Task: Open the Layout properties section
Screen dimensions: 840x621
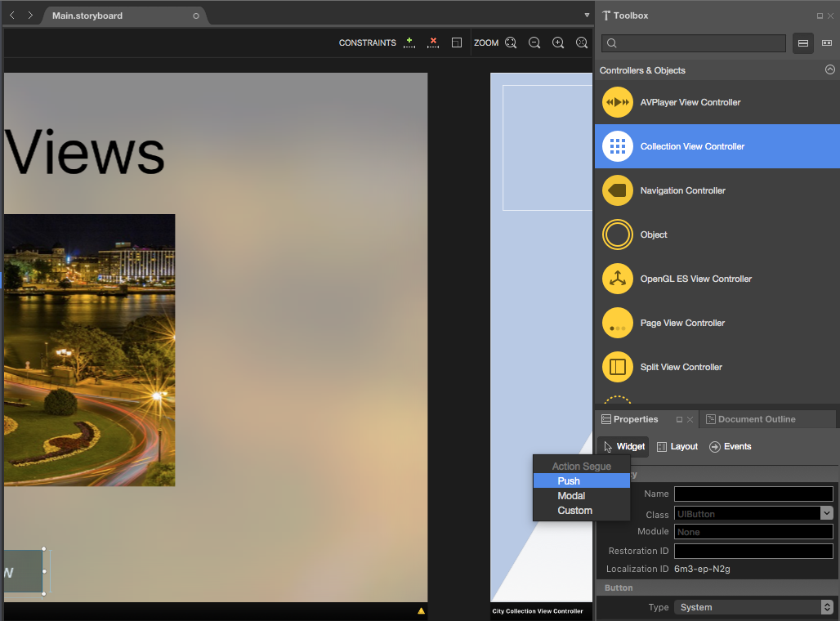Action: tap(677, 446)
